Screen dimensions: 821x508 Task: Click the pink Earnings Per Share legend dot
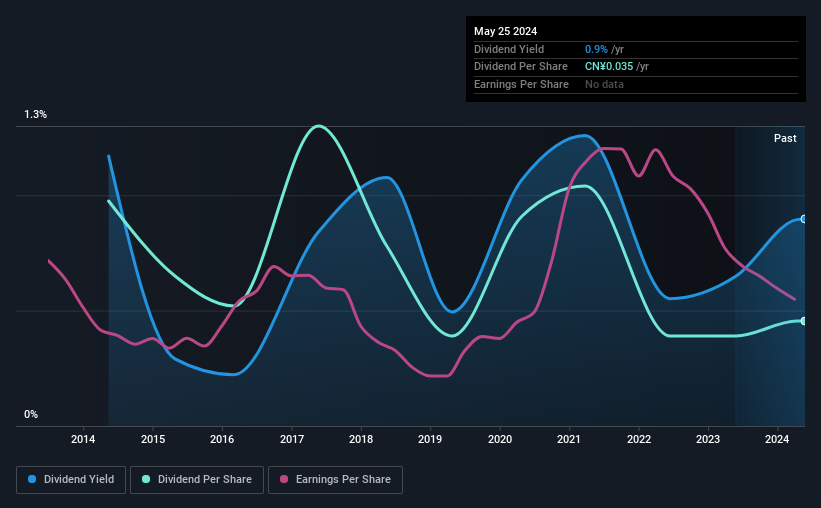click(284, 479)
